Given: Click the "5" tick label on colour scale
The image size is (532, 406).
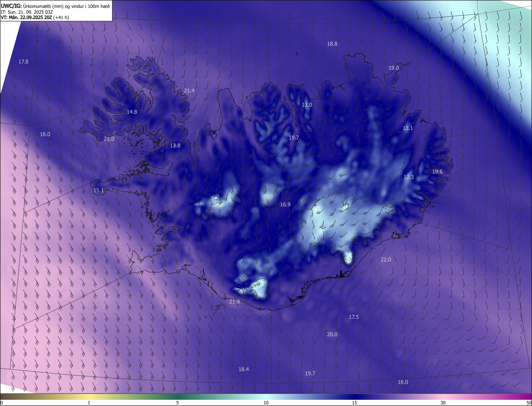Looking at the screenshot, I should pyautogui.click(x=177, y=403).
